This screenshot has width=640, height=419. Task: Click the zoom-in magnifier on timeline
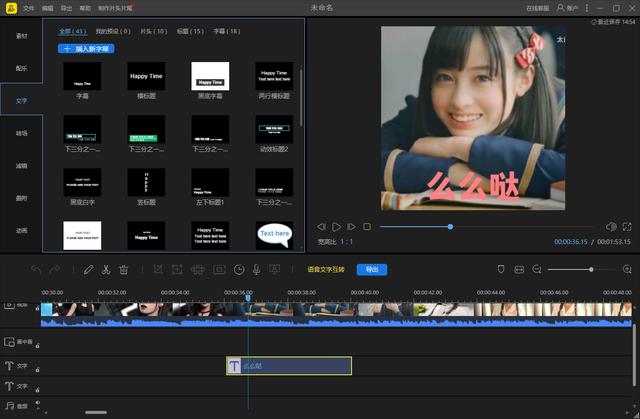tap(627, 269)
